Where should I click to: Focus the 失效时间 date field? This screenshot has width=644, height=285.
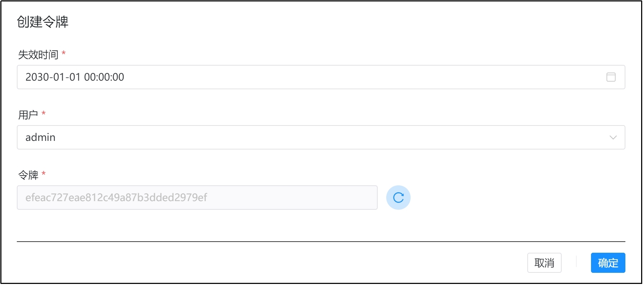click(x=321, y=77)
